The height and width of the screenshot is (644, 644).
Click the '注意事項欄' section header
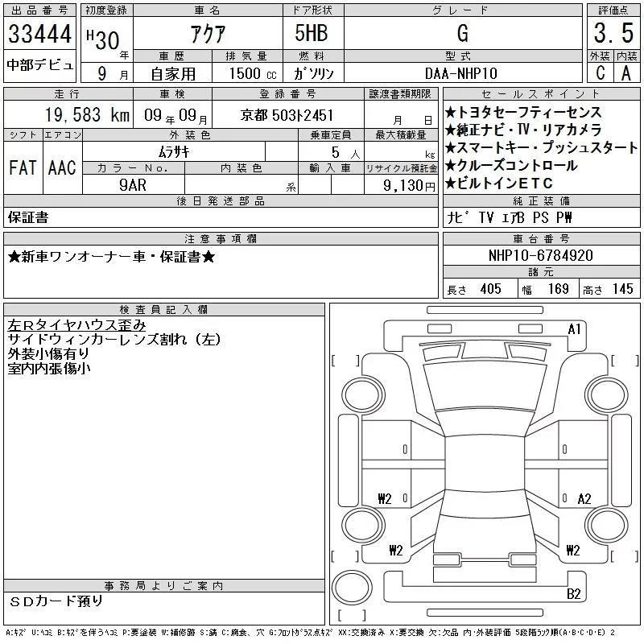coord(221,238)
